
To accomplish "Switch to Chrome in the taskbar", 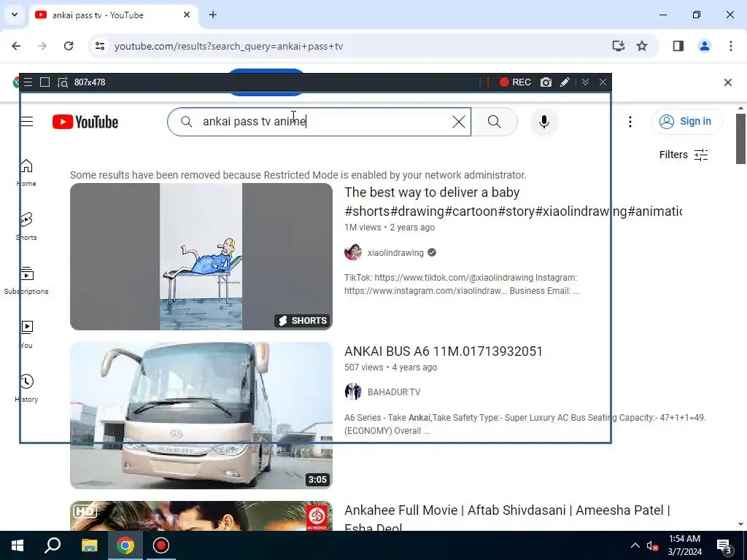I will coord(125,545).
